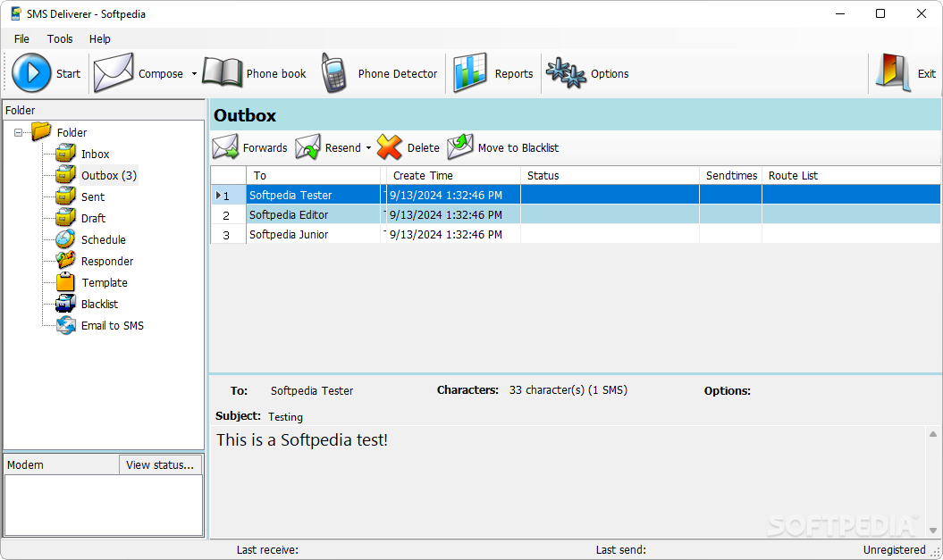Open the Options gears icon
The image size is (943, 560).
(565, 72)
